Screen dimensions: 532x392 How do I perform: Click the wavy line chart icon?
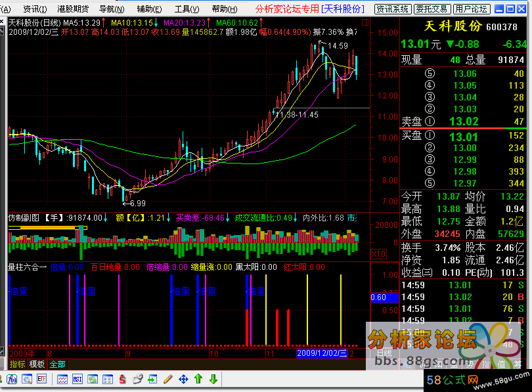coord(62,379)
